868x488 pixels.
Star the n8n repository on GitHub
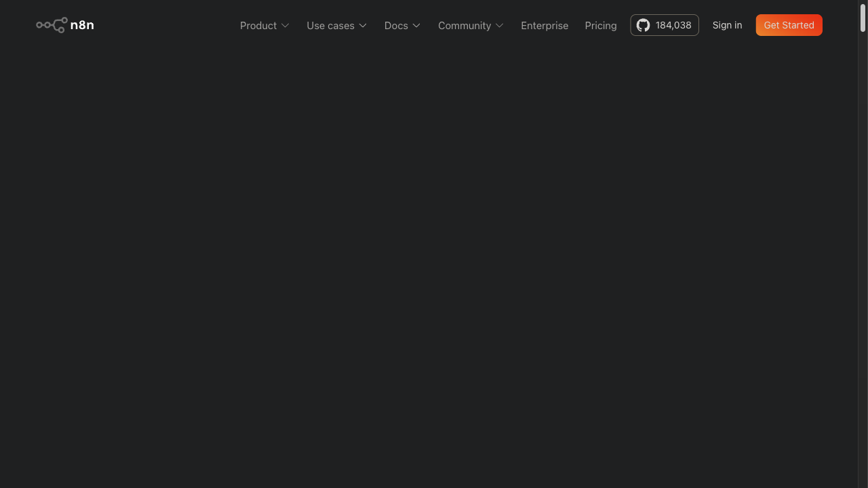(664, 25)
